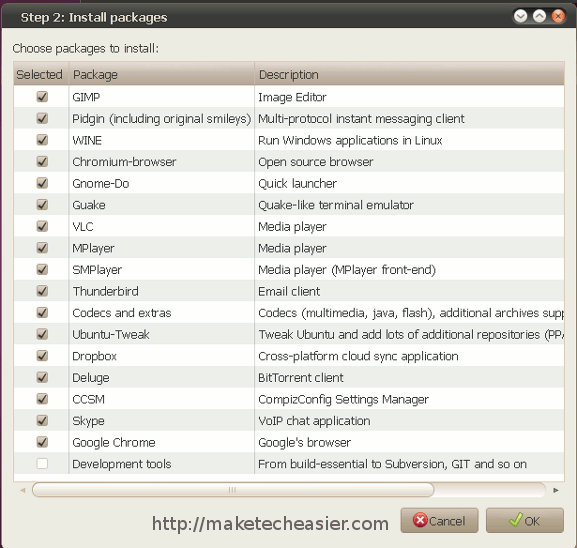Select Pidgin (including original smileys) text

[x=162, y=119]
